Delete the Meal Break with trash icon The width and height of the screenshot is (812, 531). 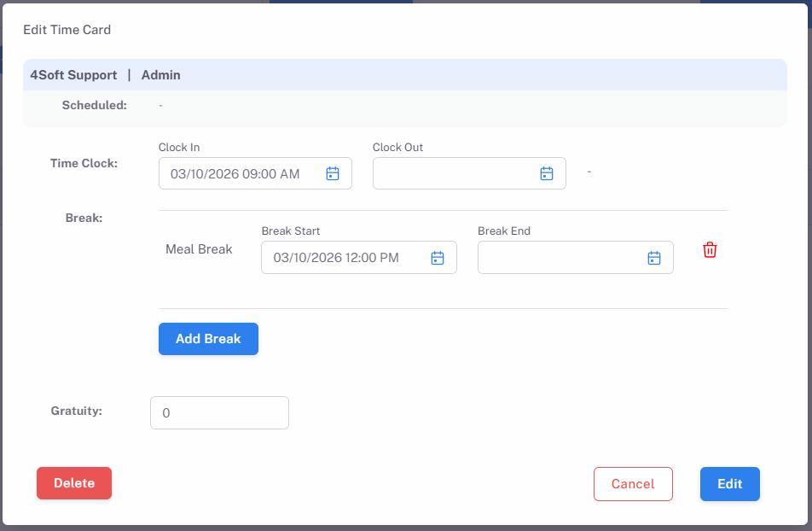pyautogui.click(x=710, y=249)
